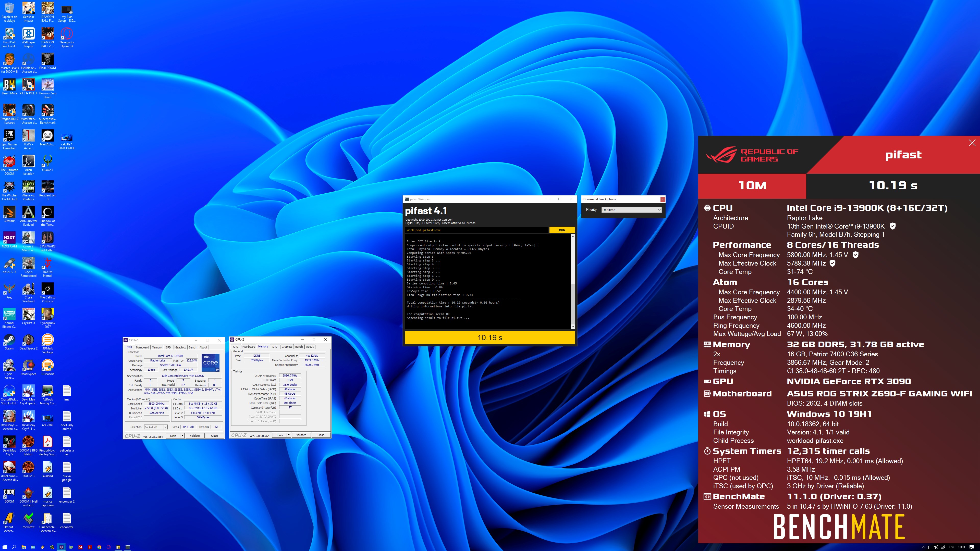Select the DOOM Eternal desktop icon
980x551 pixels.
[x=47, y=267]
